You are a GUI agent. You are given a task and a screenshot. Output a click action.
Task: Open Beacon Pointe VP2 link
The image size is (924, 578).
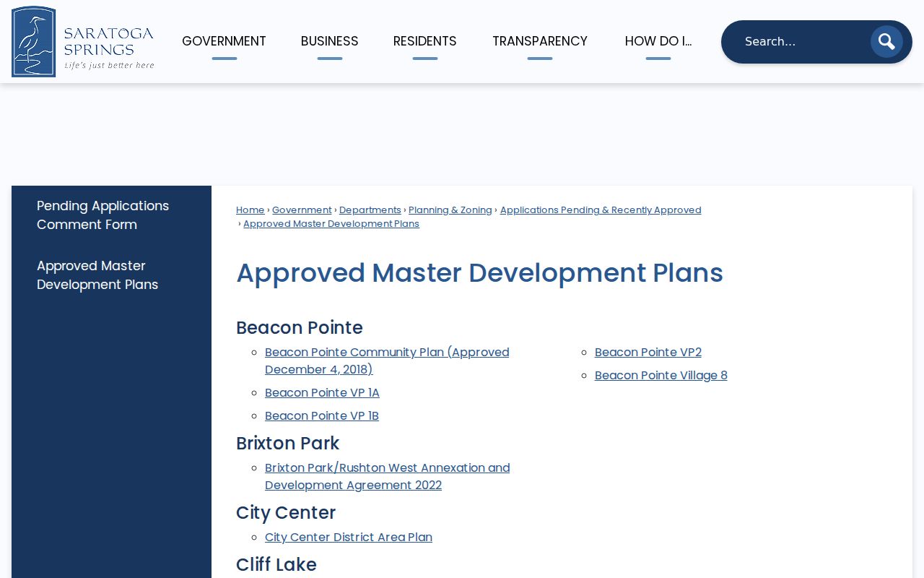(x=648, y=353)
